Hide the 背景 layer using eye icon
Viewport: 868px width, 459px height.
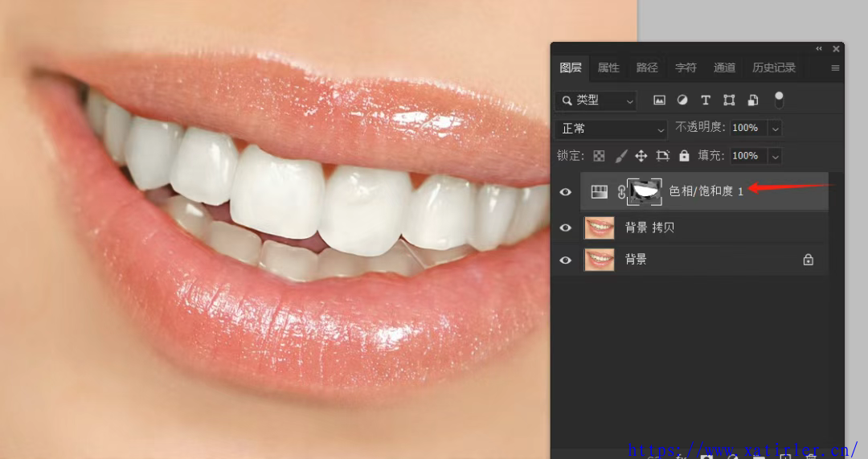(566, 260)
